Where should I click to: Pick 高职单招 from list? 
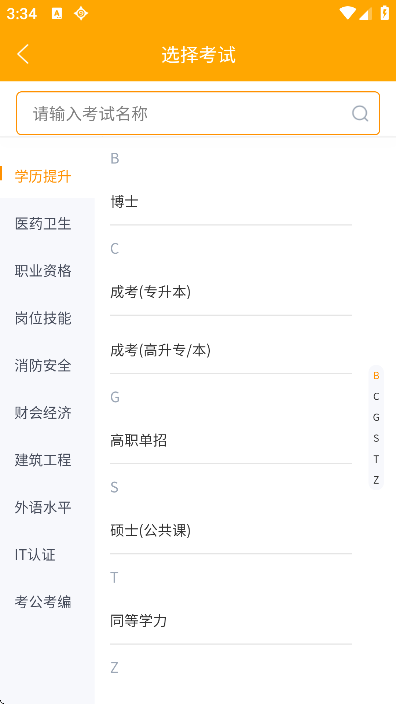coord(231,440)
